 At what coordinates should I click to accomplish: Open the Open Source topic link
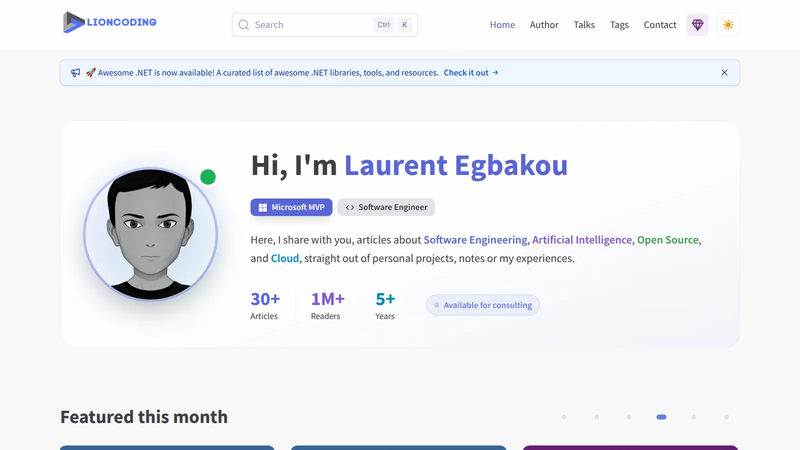(667, 240)
